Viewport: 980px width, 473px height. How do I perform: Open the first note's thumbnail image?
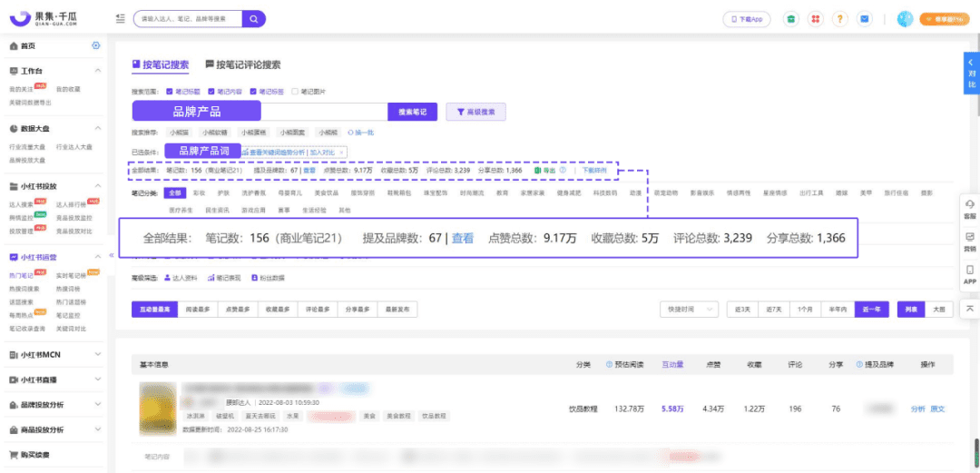pos(157,409)
